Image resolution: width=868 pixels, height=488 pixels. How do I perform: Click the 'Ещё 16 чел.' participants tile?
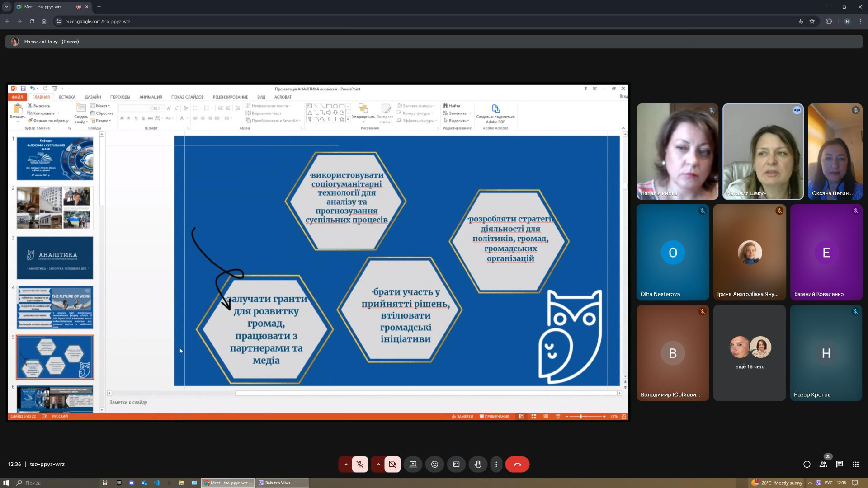(749, 352)
